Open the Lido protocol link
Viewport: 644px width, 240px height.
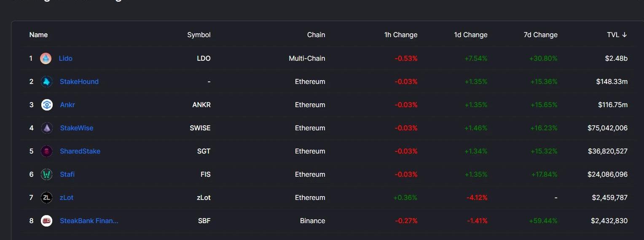click(x=66, y=58)
